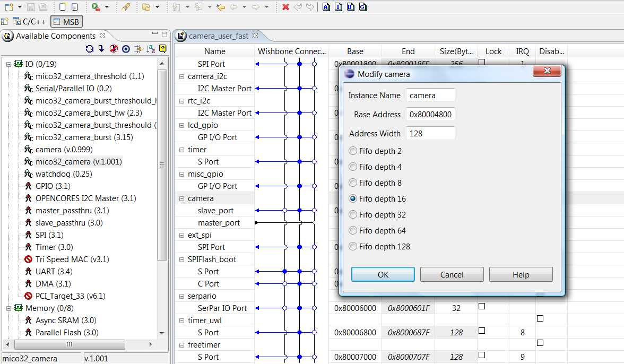Toggle Disable checkbox for freetimer row

pos(540,343)
